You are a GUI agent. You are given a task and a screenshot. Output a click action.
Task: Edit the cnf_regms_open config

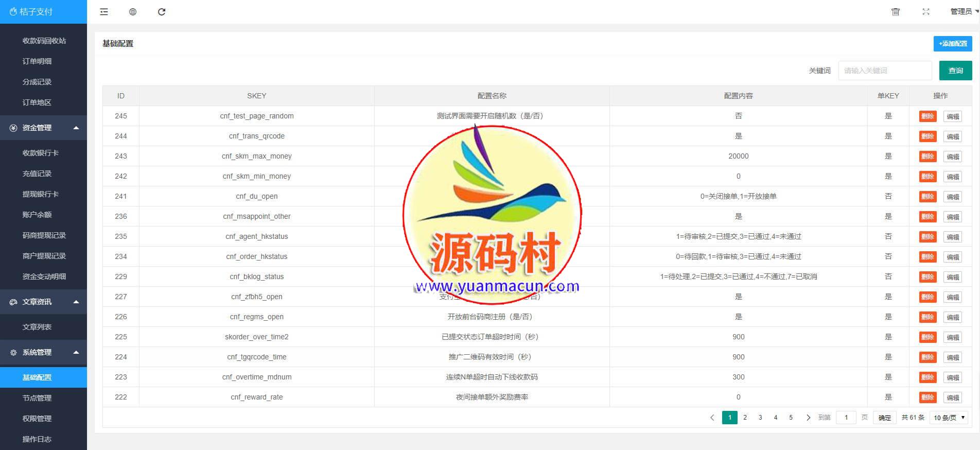pyautogui.click(x=953, y=317)
